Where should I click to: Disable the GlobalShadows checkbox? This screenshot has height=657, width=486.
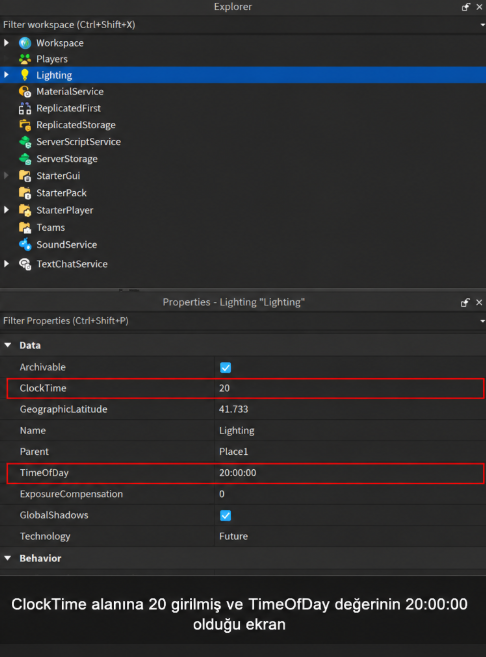click(x=225, y=515)
